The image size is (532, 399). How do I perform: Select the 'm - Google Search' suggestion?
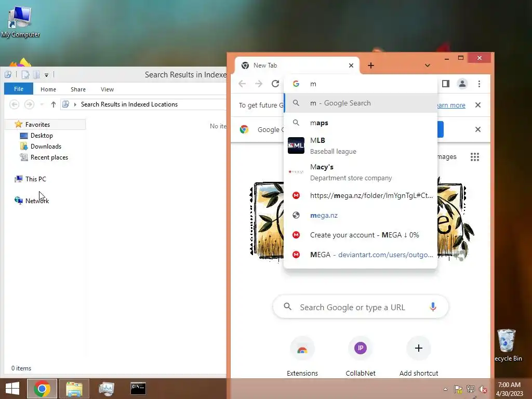tap(361, 103)
